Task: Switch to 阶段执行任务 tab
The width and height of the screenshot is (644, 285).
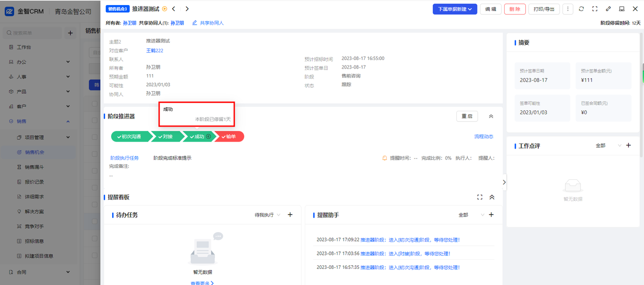Action: 124,158
